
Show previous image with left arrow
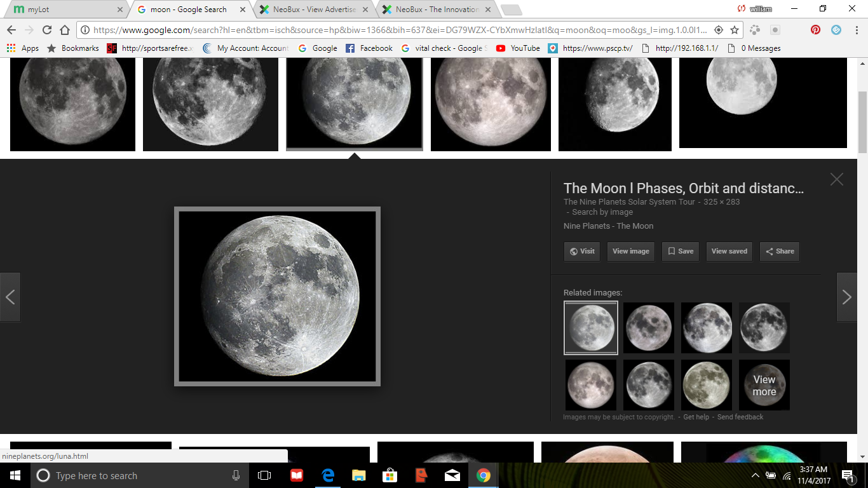pyautogui.click(x=10, y=297)
